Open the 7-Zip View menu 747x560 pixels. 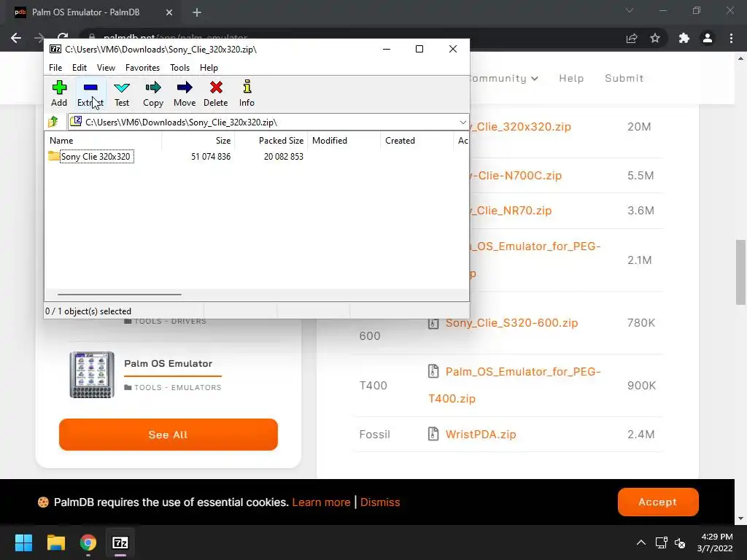pyautogui.click(x=106, y=68)
